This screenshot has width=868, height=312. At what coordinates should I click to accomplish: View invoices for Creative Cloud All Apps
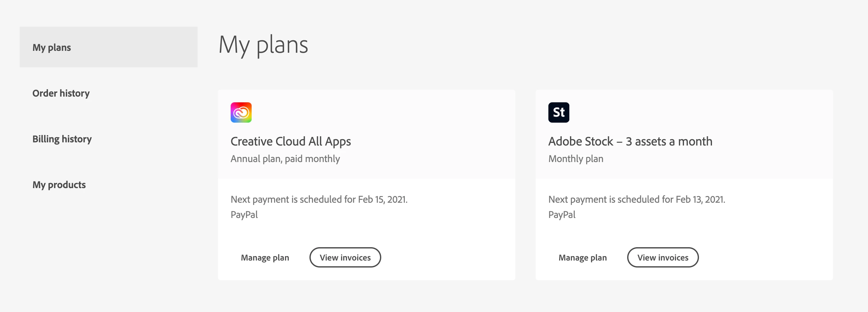[345, 258]
